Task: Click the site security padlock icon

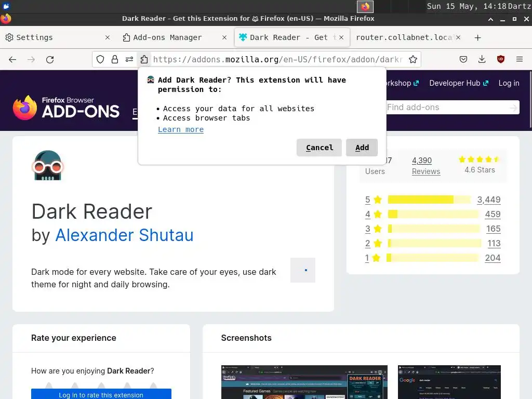Action: point(115,60)
